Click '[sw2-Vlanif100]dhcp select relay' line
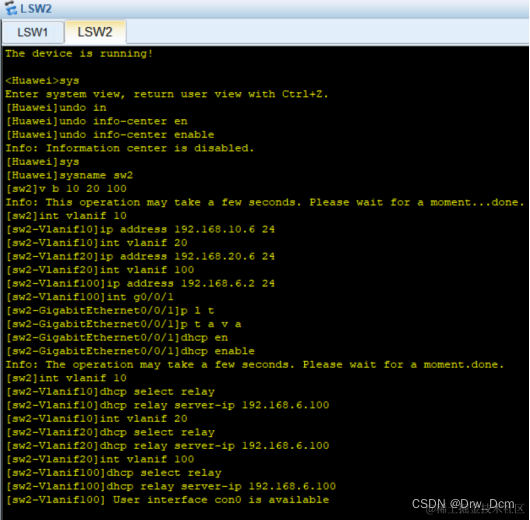This screenshot has width=530, height=520. pos(114,473)
